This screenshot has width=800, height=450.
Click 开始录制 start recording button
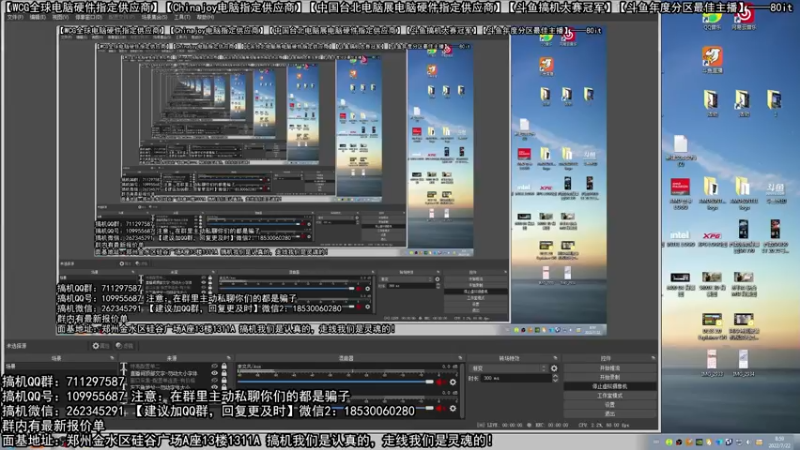pos(610,377)
